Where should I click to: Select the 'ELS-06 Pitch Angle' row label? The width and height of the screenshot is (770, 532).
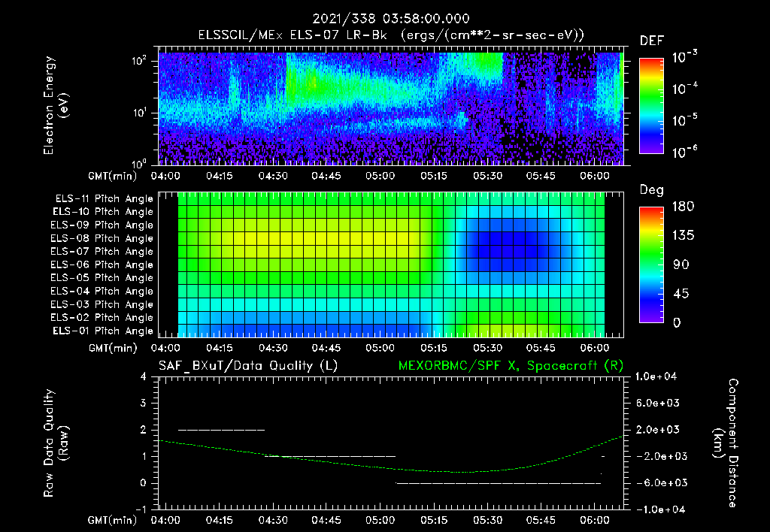point(102,265)
